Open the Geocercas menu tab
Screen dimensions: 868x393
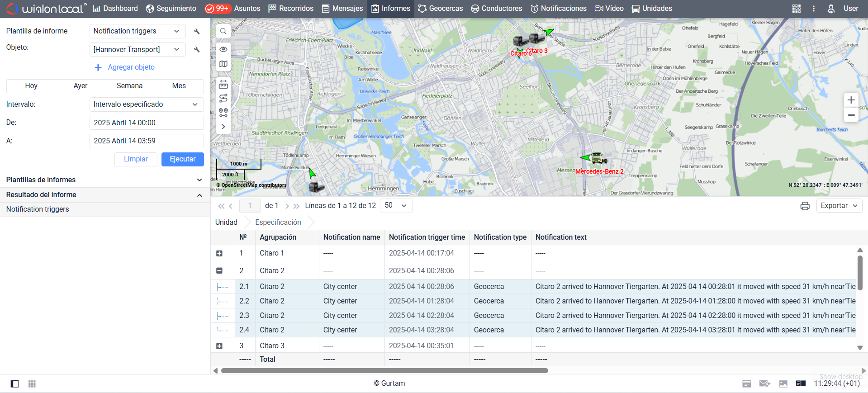click(x=440, y=9)
